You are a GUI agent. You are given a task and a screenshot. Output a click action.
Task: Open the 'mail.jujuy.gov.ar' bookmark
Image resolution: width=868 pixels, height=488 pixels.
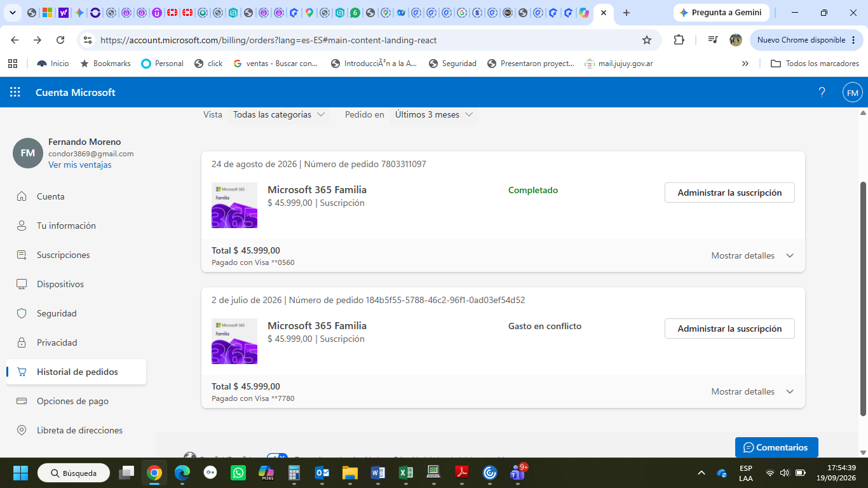pyautogui.click(x=619, y=64)
